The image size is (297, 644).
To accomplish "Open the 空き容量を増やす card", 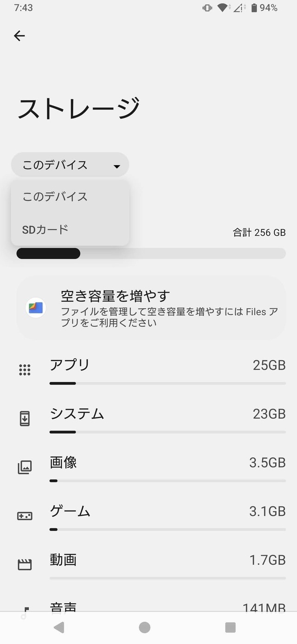I will click(151, 308).
